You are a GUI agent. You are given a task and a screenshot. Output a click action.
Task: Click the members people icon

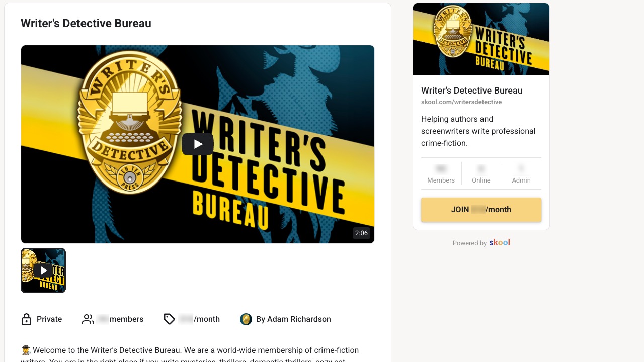(88, 319)
